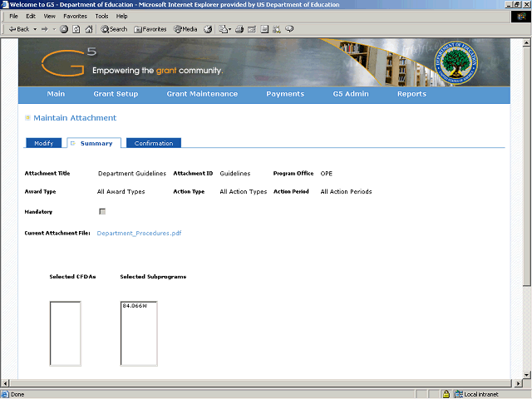The width and height of the screenshot is (532, 399).
Task: Switch to the Confirmation tab
Action: tap(154, 143)
